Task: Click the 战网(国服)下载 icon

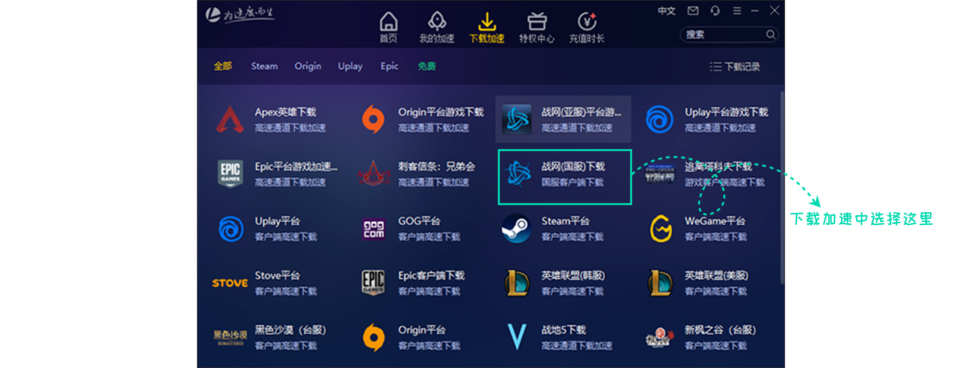Action: click(518, 174)
